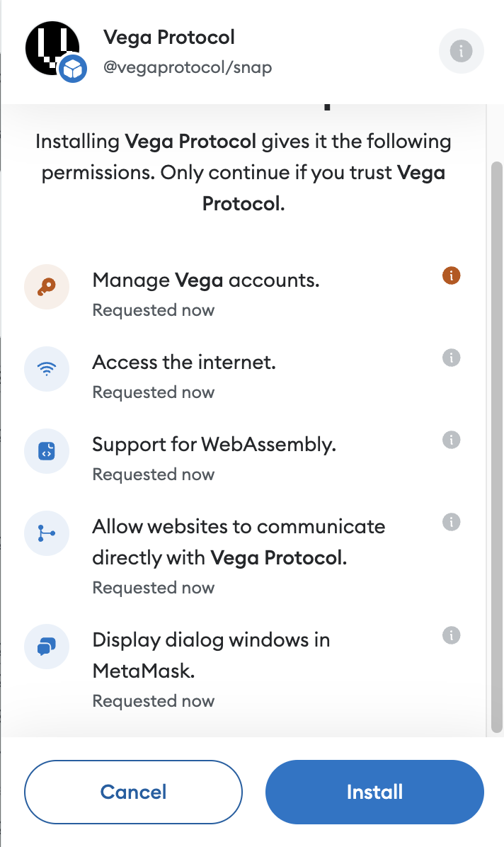Select the Manage Vega accounts permission text

click(x=206, y=280)
